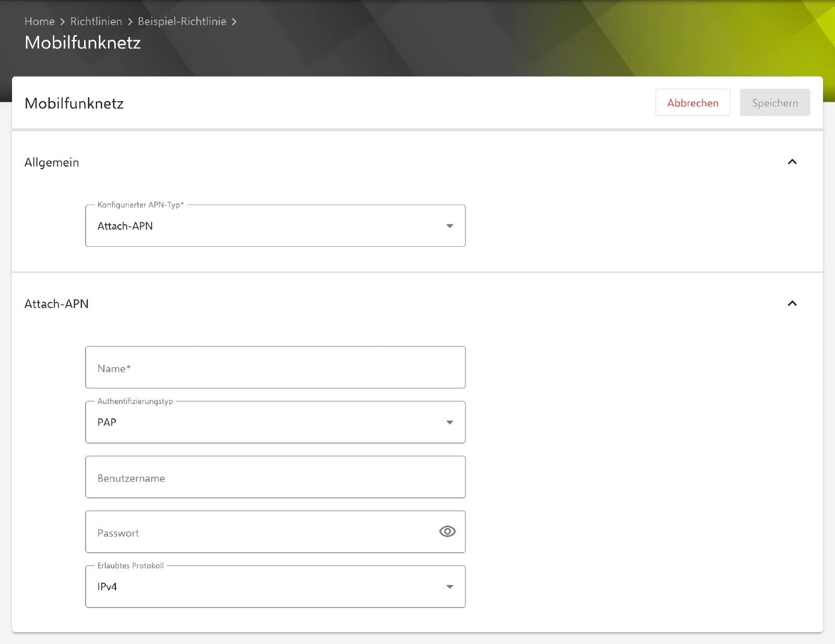835x644 pixels.
Task: Select the Attach-APN section heading
Action: tap(56, 304)
